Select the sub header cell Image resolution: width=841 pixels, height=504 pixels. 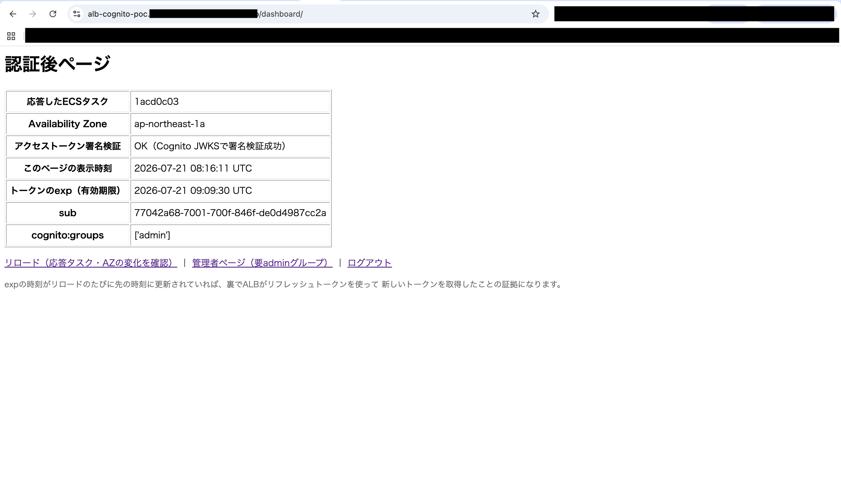(68, 213)
